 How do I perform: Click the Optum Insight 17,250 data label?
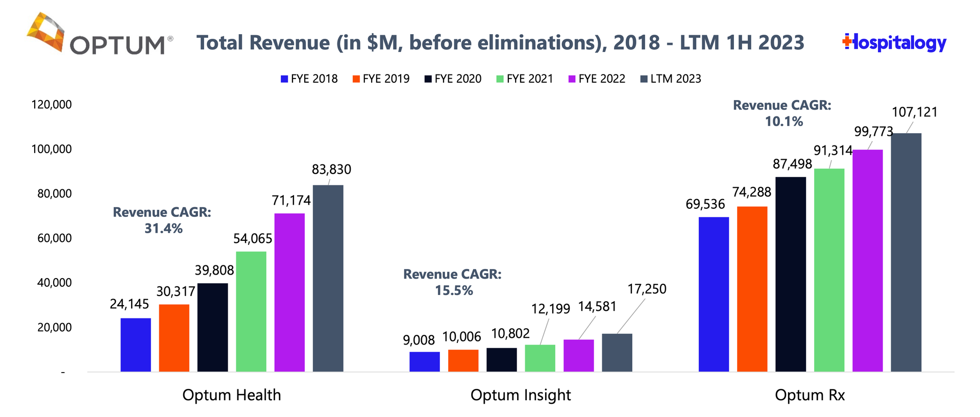[647, 289]
